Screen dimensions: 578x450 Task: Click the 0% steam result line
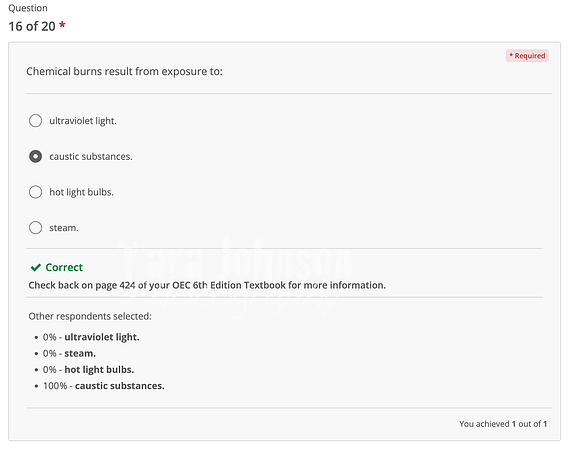pos(69,353)
